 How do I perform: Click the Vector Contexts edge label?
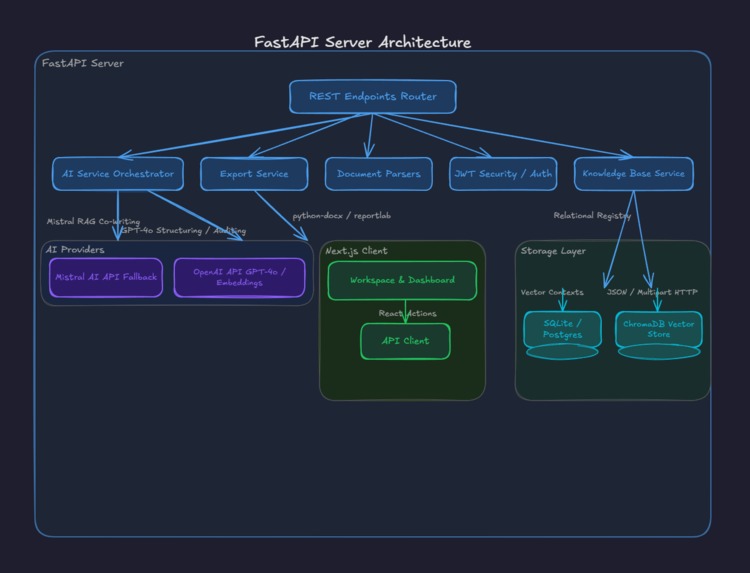coord(552,292)
